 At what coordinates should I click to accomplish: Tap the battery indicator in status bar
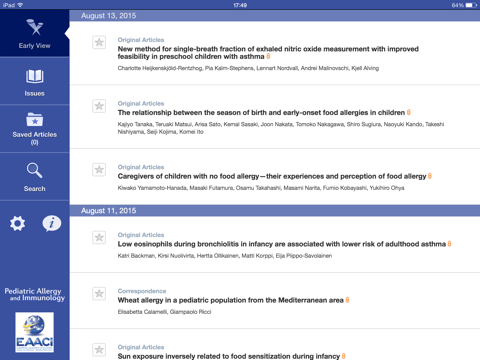(x=471, y=5)
